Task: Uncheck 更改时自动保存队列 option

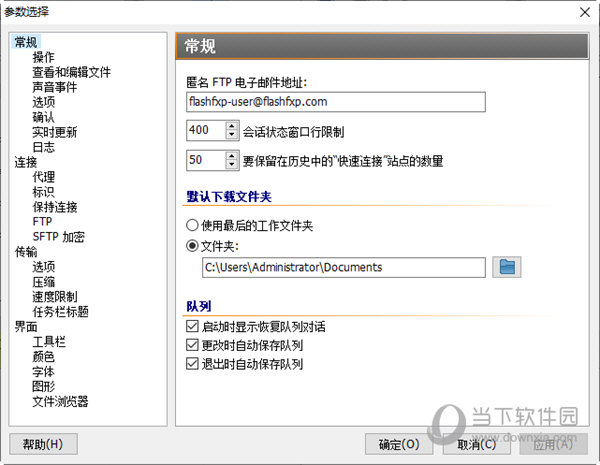Action: coord(192,345)
